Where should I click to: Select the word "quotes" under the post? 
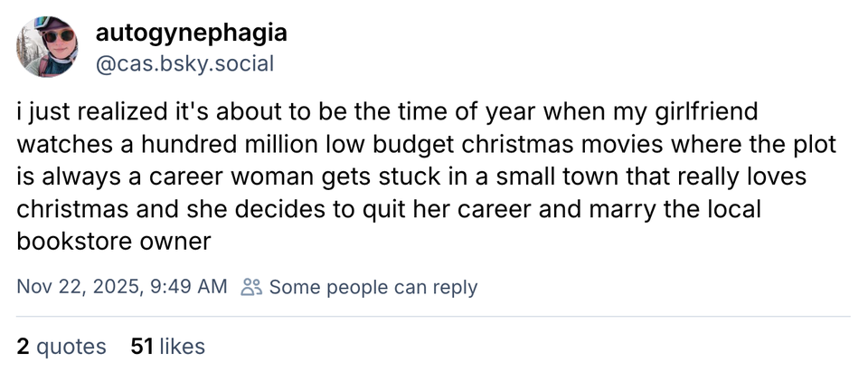(71, 346)
